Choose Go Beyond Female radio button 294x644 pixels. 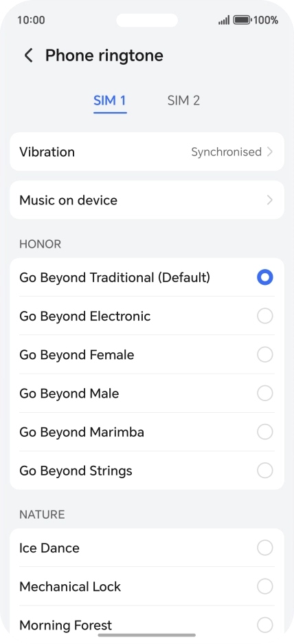[x=265, y=354]
